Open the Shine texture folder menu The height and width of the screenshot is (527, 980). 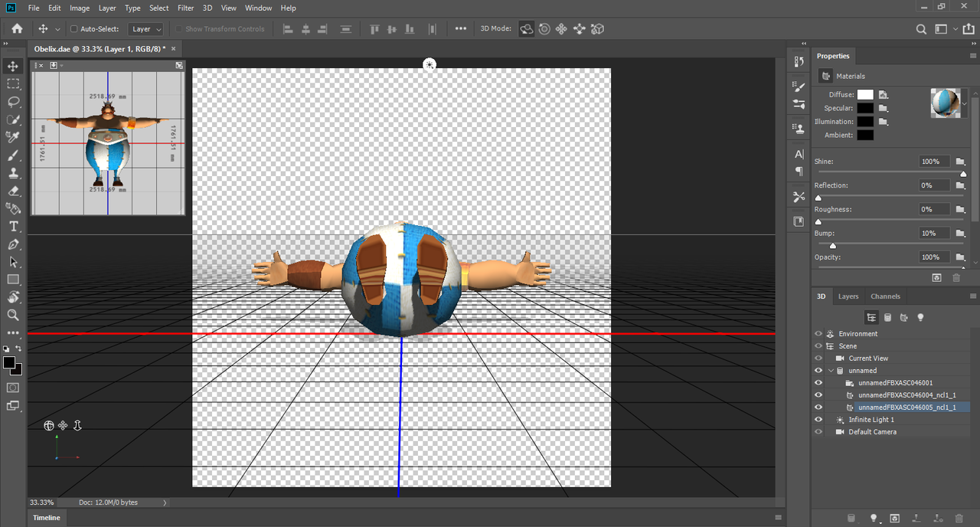959,162
